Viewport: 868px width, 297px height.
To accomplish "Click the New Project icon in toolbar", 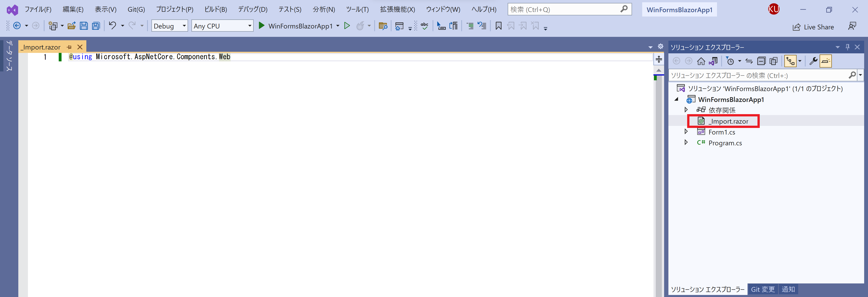I will coord(53,26).
